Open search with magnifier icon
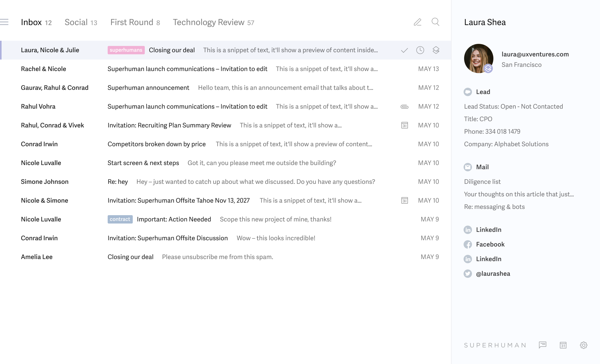600x364 pixels. pyautogui.click(x=435, y=22)
